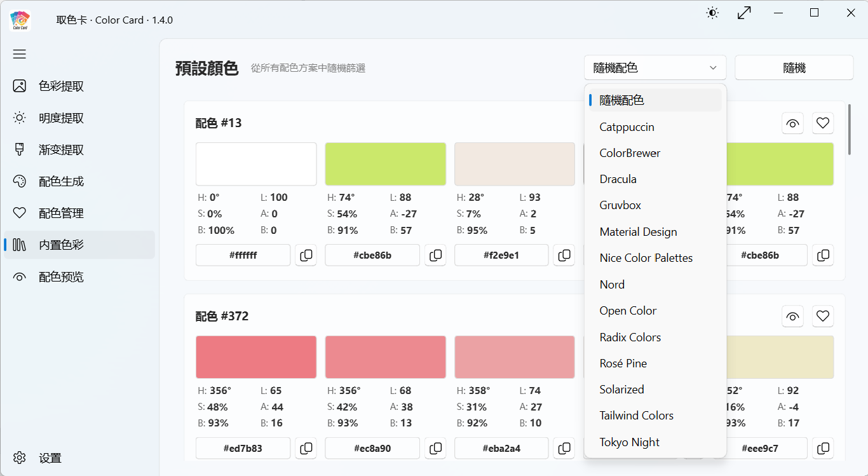Click the fullscreen expand arrows icon
The height and width of the screenshot is (476, 868).
[744, 13]
